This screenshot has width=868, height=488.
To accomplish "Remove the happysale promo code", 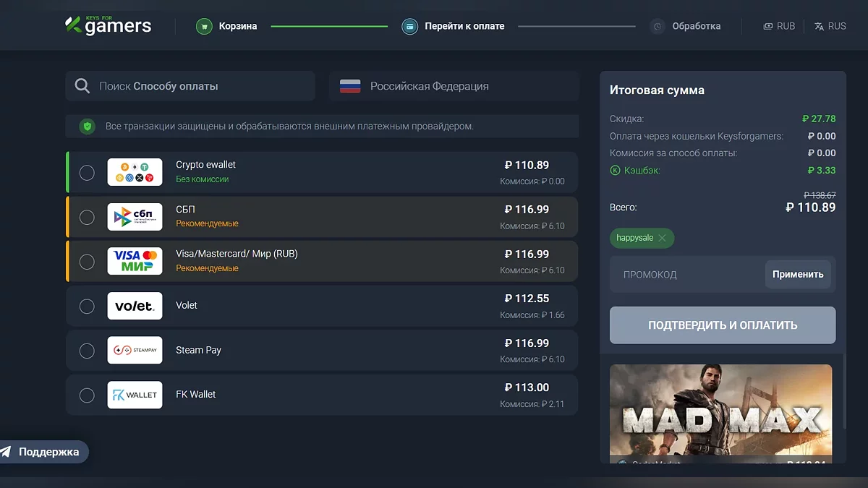I will (662, 238).
